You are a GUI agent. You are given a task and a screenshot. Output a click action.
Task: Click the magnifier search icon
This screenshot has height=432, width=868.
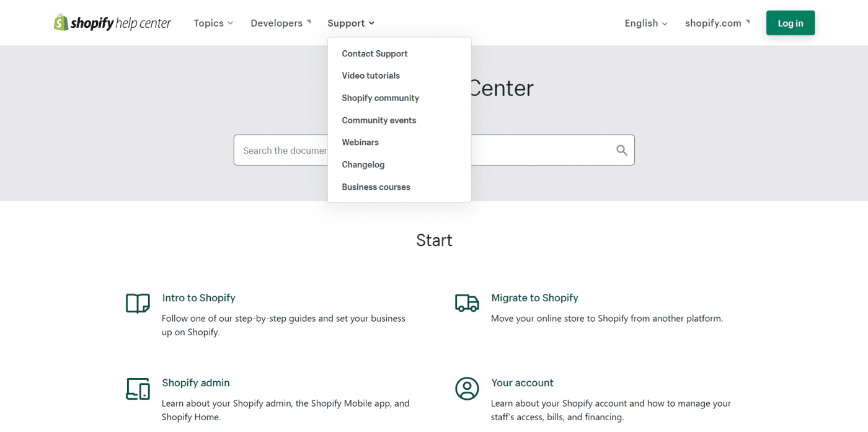tap(622, 150)
